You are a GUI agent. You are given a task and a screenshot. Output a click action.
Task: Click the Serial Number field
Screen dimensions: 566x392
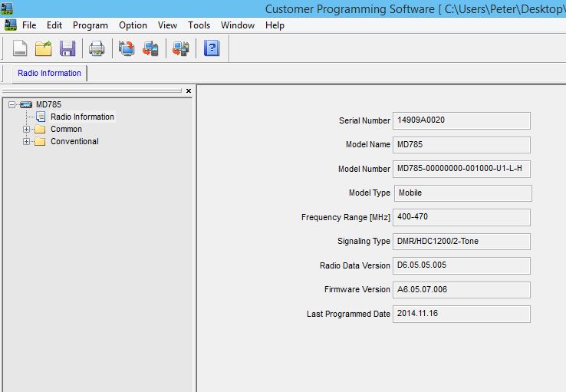(462, 120)
